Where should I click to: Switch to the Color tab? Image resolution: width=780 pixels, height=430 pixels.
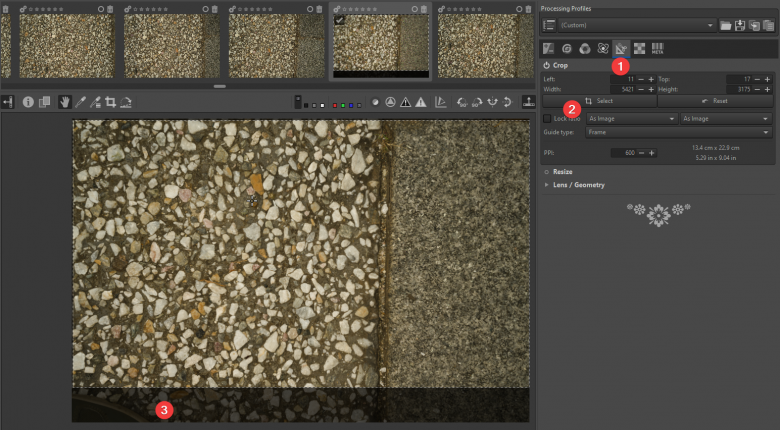point(585,49)
